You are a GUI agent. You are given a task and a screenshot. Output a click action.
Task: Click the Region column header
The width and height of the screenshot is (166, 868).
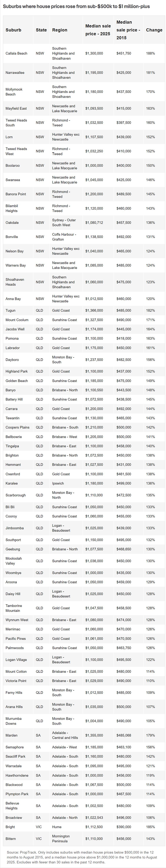(60, 30)
